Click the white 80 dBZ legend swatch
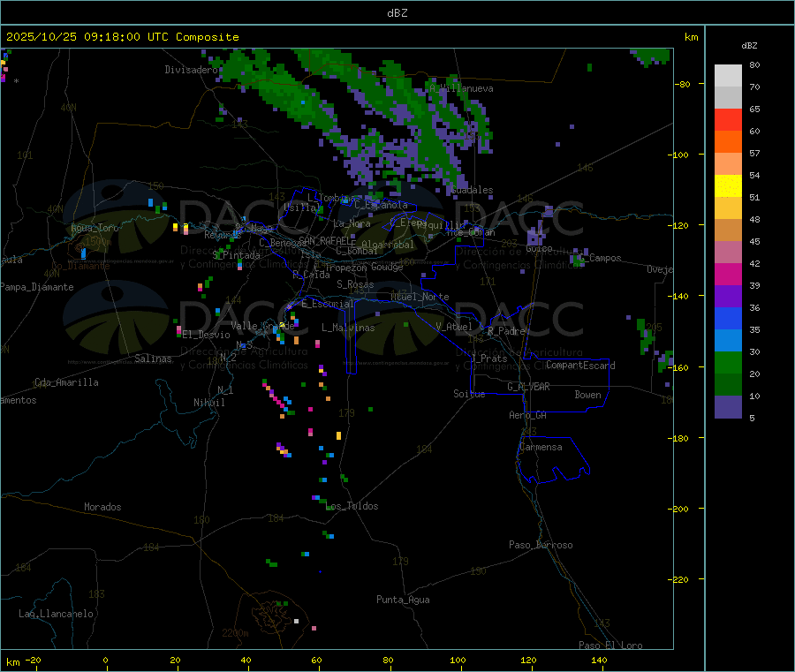795x672 pixels. [x=728, y=76]
